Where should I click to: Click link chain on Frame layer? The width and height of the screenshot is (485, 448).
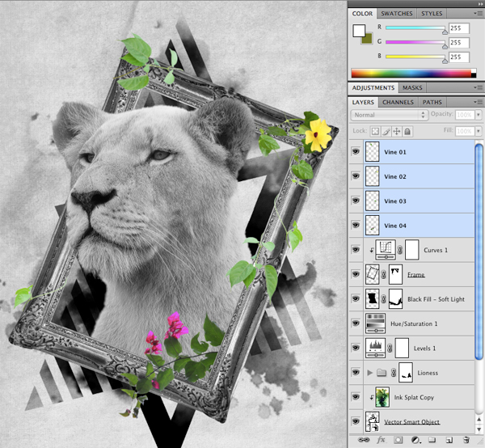click(x=383, y=274)
